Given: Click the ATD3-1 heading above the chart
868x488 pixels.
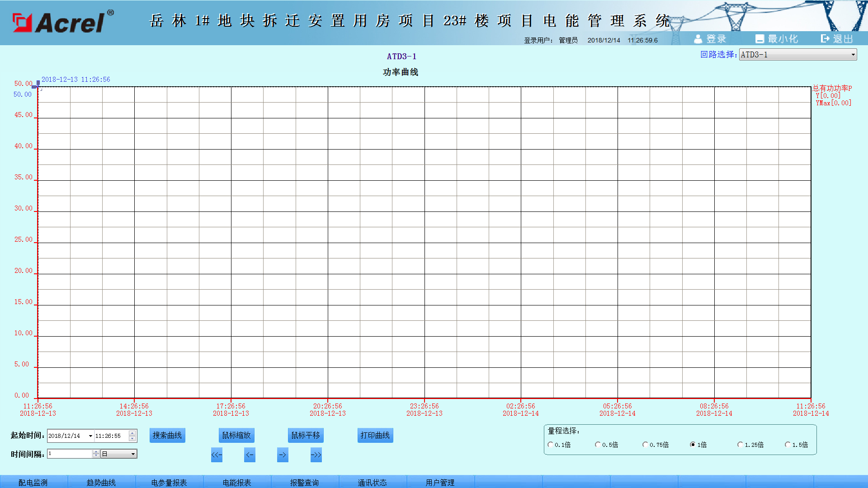Looking at the screenshot, I should tap(401, 56).
